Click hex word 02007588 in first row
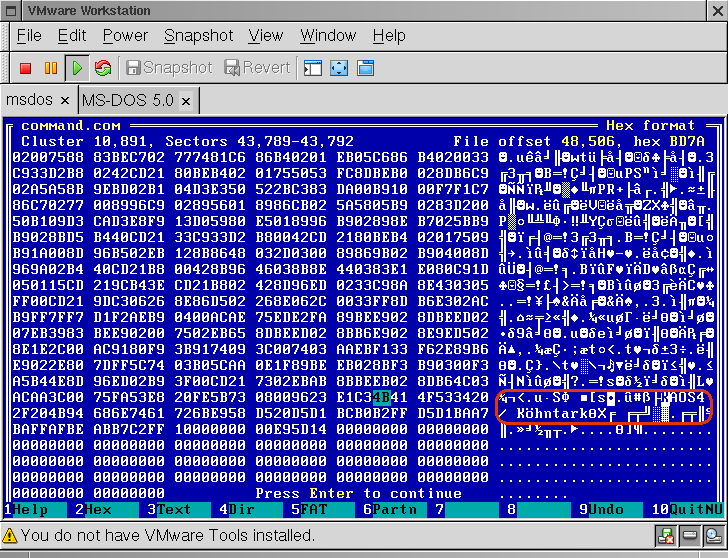Viewport: 728px width, 558px height. pos(48,157)
